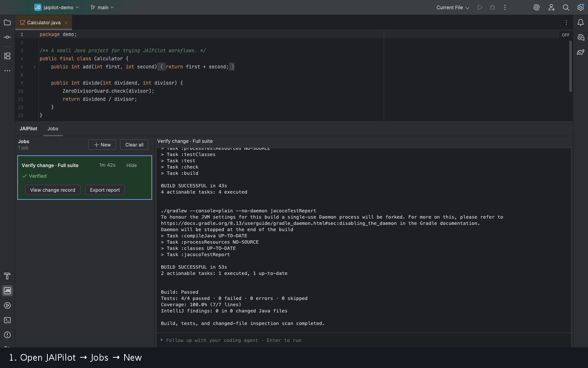Open the Gradle elephant tool window
588x368 pixels.
pyautogui.click(x=581, y=52)
